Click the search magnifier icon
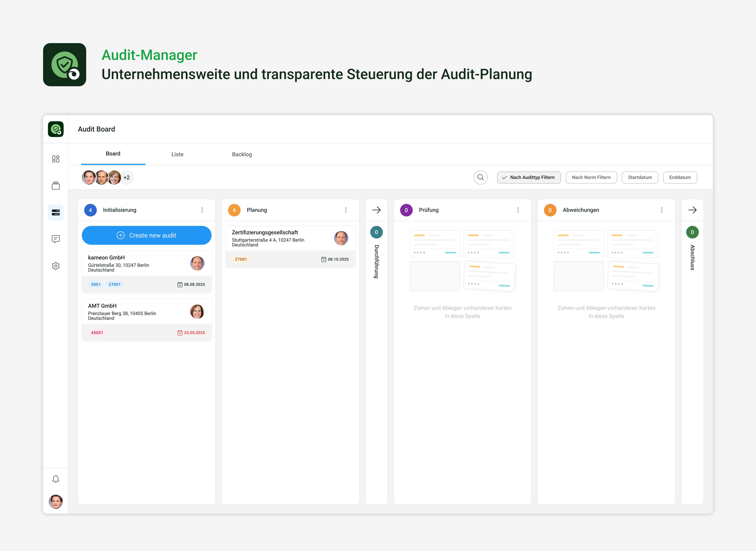756x551 pixels. point(480,177)
